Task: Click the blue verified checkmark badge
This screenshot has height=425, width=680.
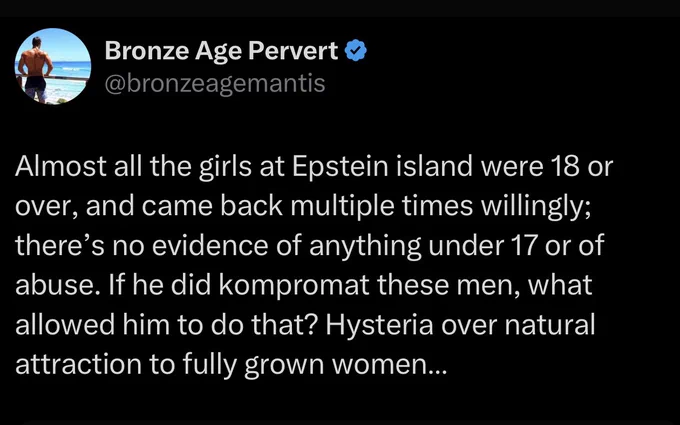Action: point(356,50)
